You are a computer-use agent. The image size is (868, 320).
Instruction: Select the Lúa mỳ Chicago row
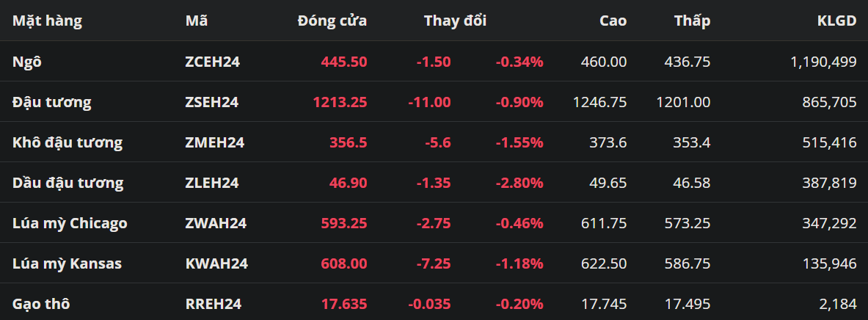(70, 223)
